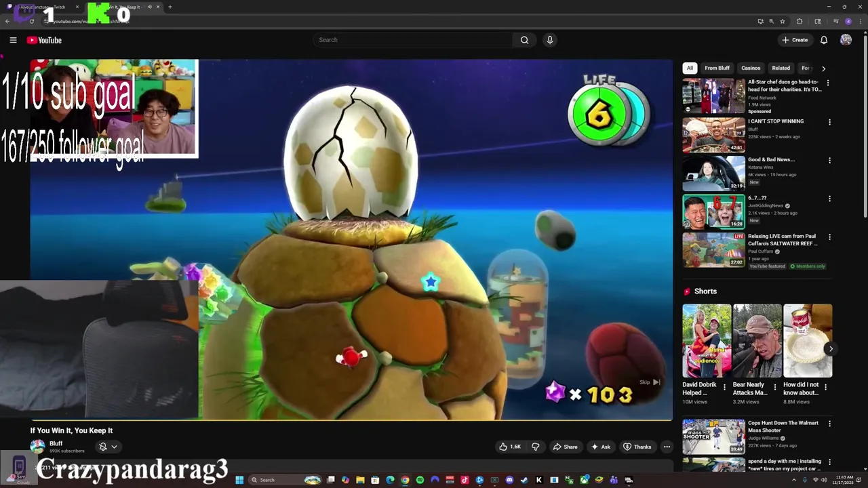868x488 pixels.
Task: Send Thanks to the creator
Action: (637, 447)
